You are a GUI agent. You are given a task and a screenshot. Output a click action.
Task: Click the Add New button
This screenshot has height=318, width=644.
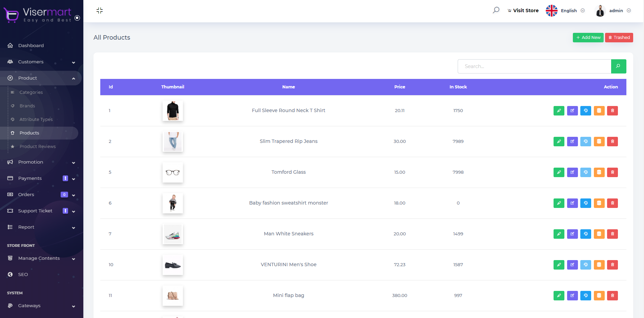point(588,38)
